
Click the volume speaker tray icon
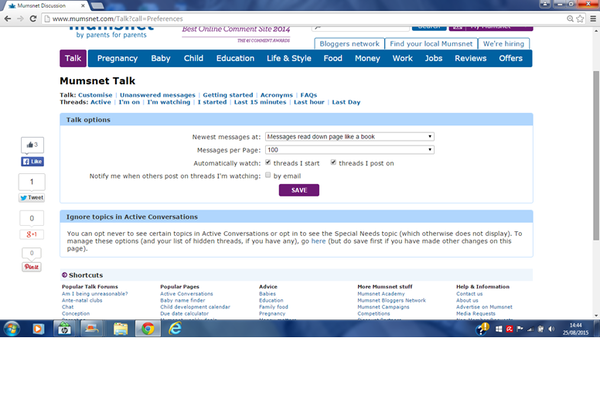tap(551, 329)
